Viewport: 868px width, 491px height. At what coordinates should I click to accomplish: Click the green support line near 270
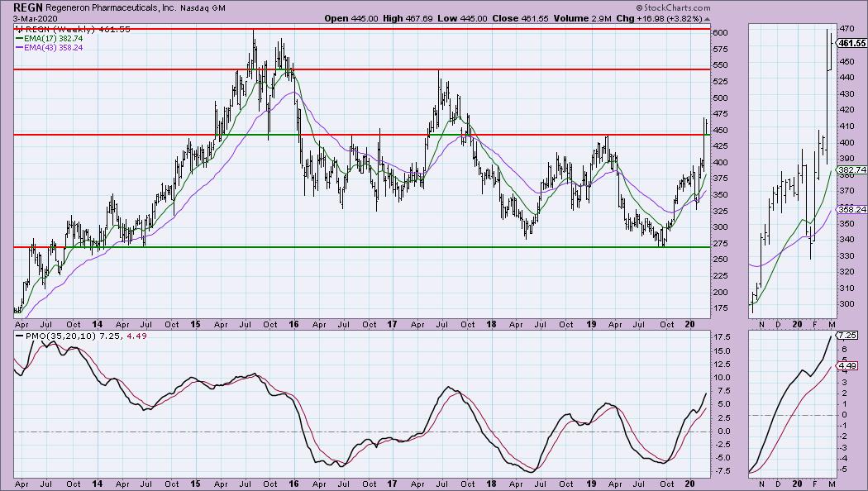(362, 247)
